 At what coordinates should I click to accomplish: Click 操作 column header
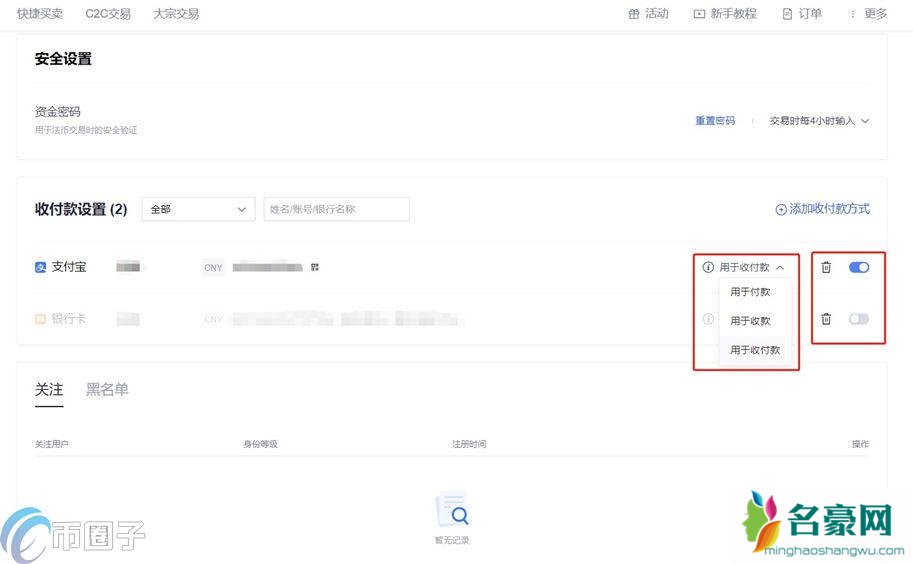[x=861, y=444]
